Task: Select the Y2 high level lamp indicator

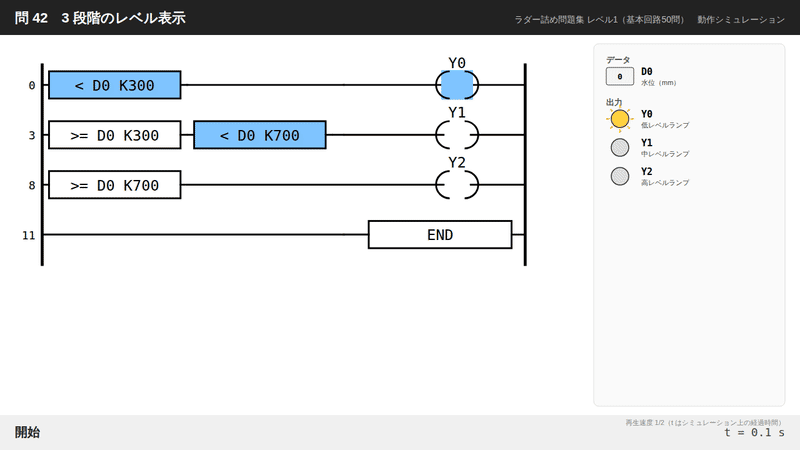Action: [619, 176]
